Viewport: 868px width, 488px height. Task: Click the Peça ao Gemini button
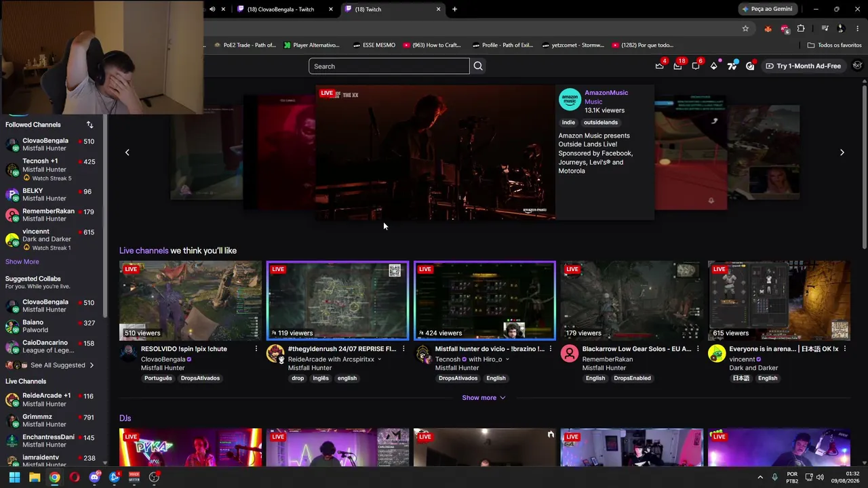[767, 9]
